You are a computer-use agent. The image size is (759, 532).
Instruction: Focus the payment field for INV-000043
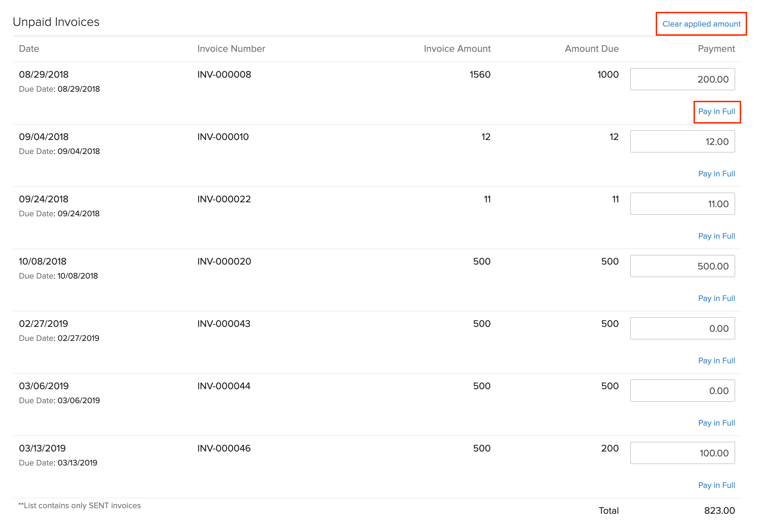682,328
